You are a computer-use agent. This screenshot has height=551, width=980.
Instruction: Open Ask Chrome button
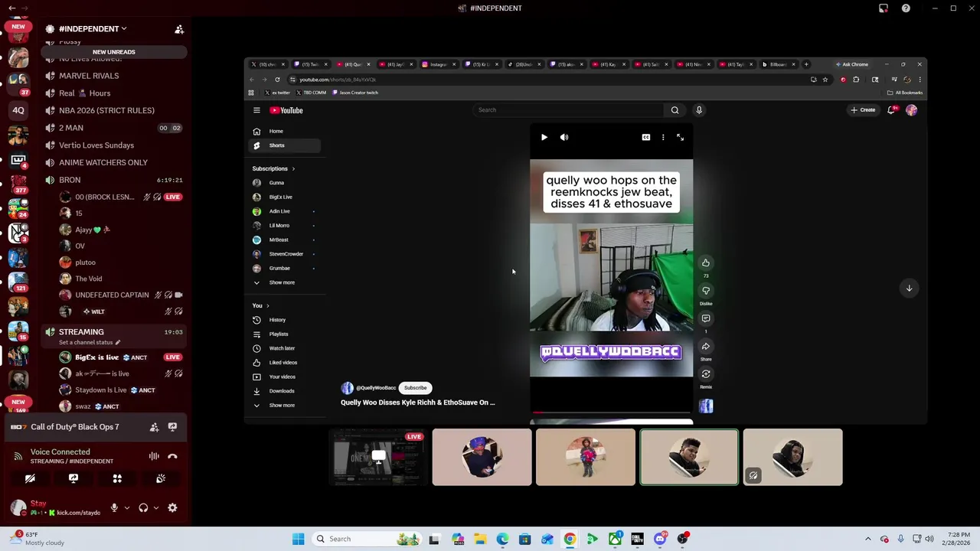pos(851,64)
